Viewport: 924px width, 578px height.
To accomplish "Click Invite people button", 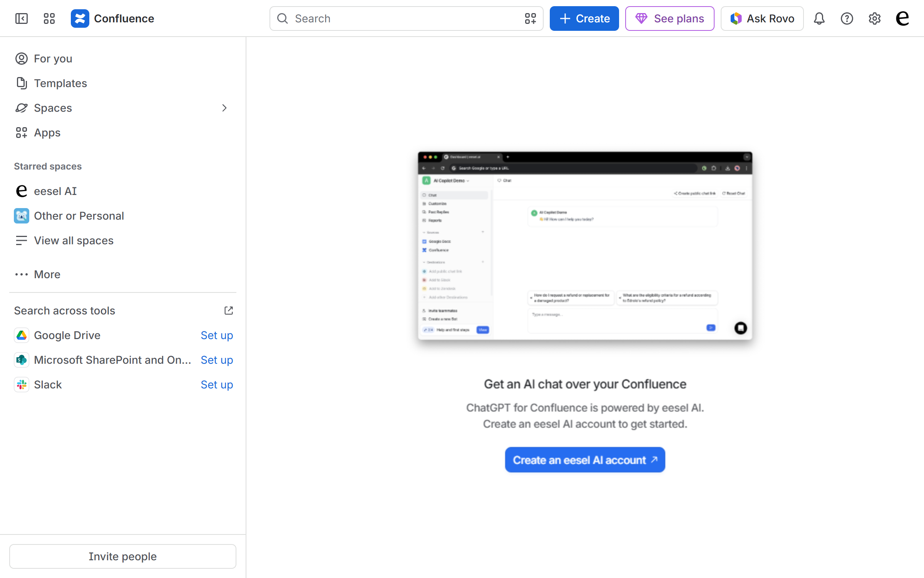I will point(123,556).
